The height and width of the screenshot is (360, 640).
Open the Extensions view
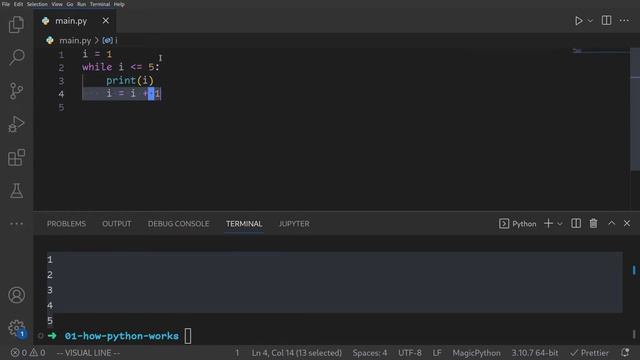pos(16,158)
